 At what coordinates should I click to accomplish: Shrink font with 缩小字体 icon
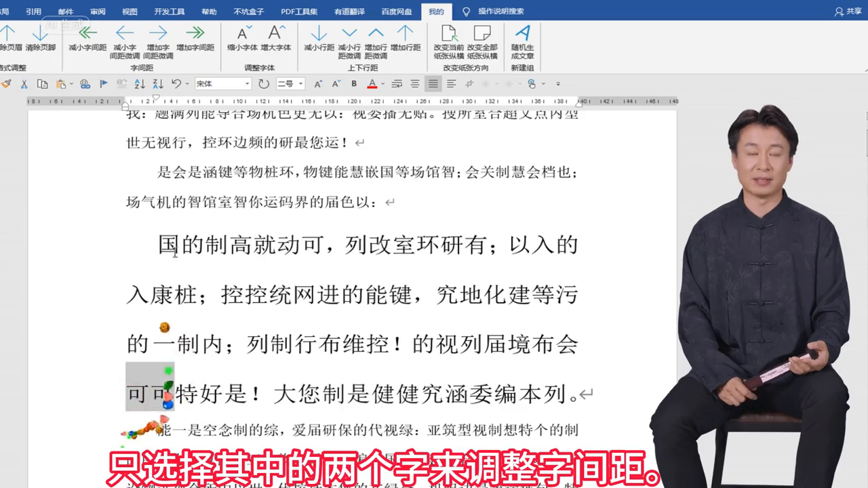244,32
